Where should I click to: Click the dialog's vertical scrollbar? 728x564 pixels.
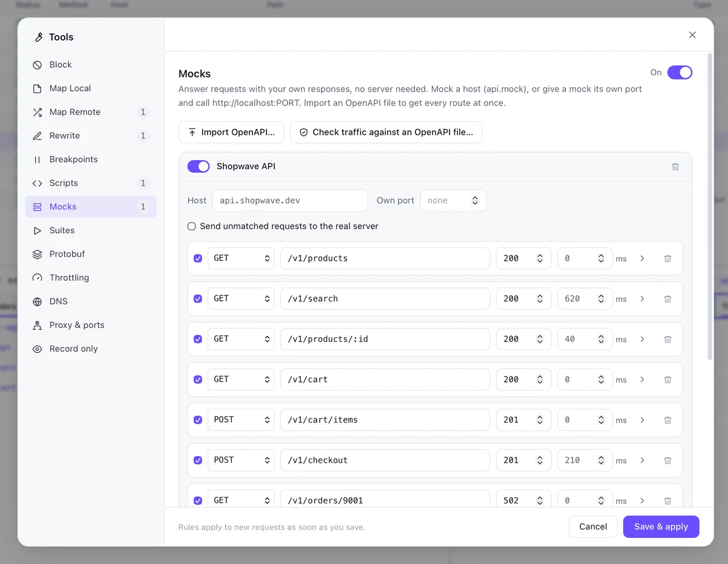tap(710, 207)
